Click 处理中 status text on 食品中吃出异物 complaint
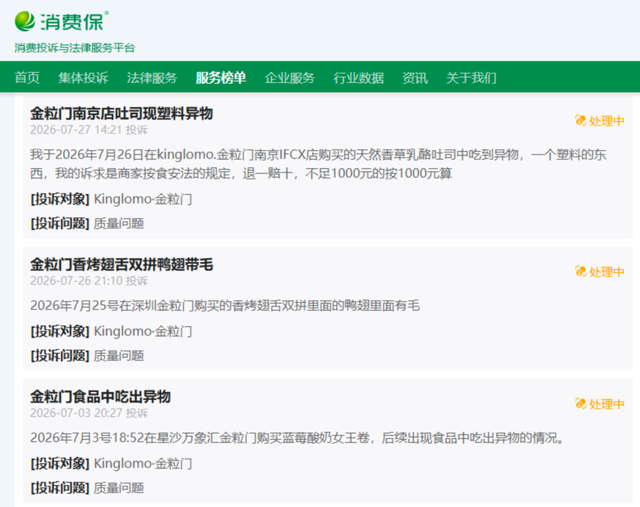Viewport: 640px width, 507px height. [607, 404]
